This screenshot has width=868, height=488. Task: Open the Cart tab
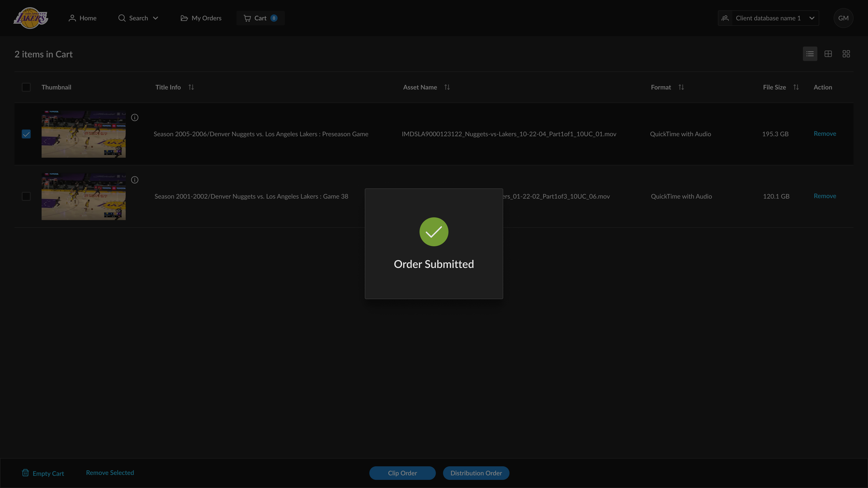(260, 18)
